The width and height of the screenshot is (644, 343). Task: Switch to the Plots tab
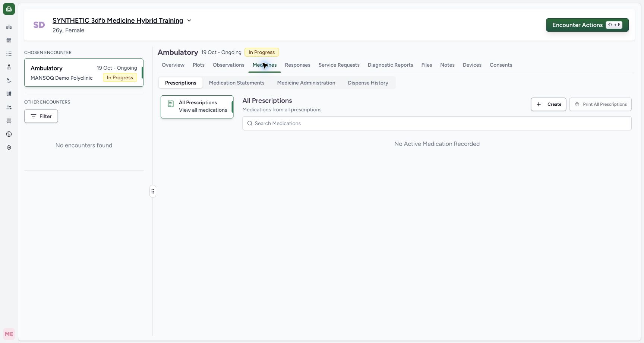(199, 65)
